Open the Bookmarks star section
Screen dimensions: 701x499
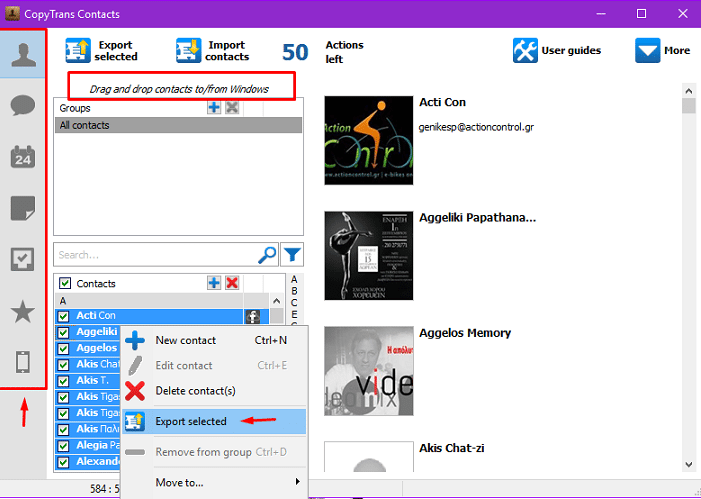click(x=23, y=312)
